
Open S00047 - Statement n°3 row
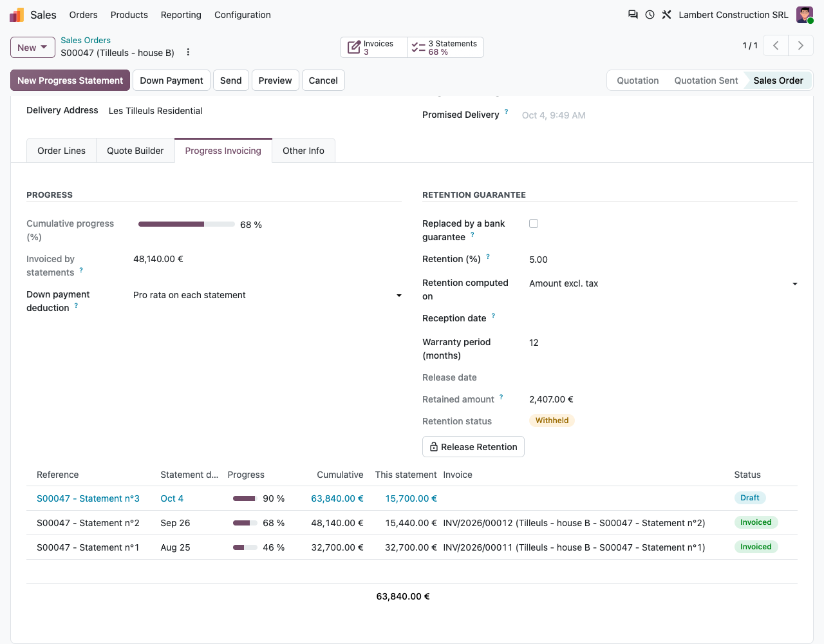412,498
